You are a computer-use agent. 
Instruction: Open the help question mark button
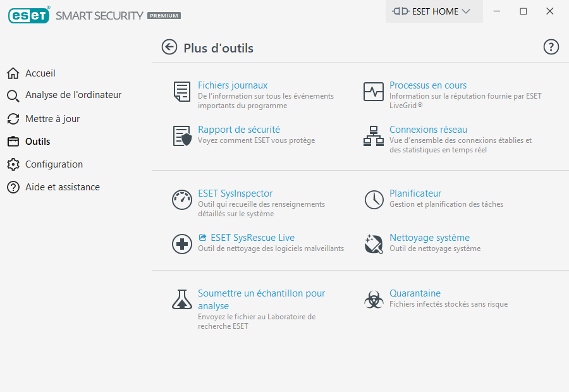pyautogui.click(x=551, y=47)
